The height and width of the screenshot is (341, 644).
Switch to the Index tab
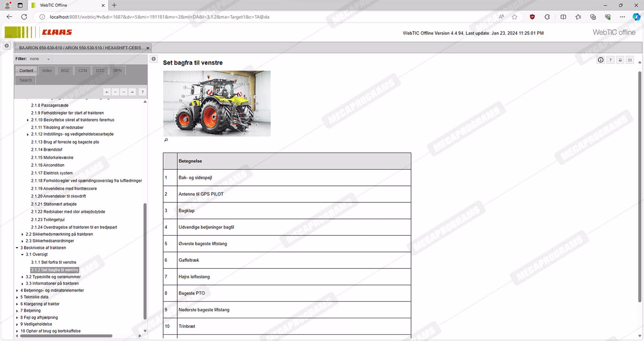(47, 71)
